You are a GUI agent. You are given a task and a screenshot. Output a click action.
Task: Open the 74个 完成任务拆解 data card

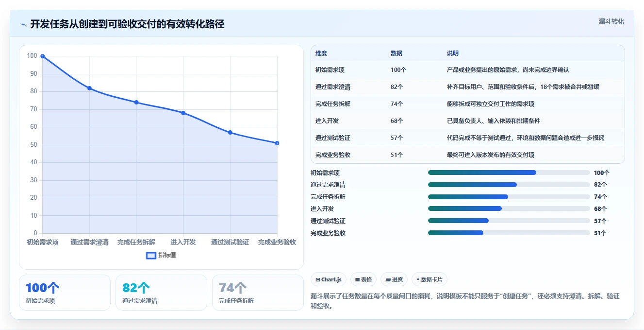pos(258,293)
